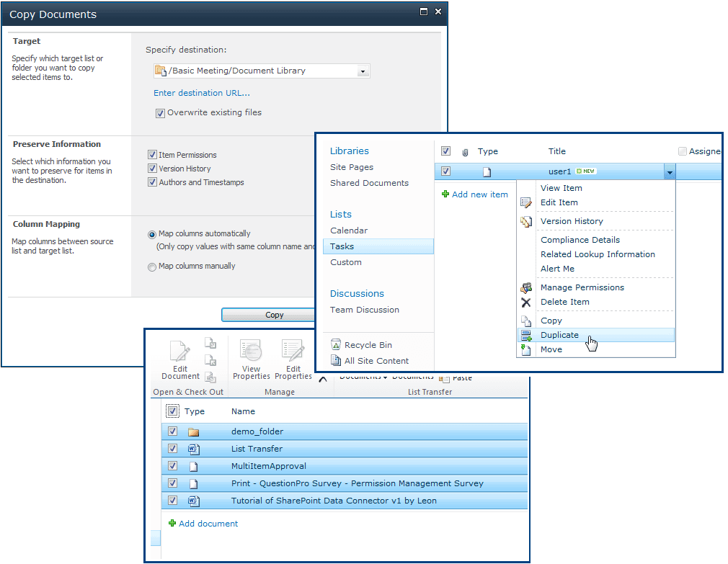Screen dimensions: 728x564
Task: Click the file icon for MultiItemApproval
Action: click(194, 467)
